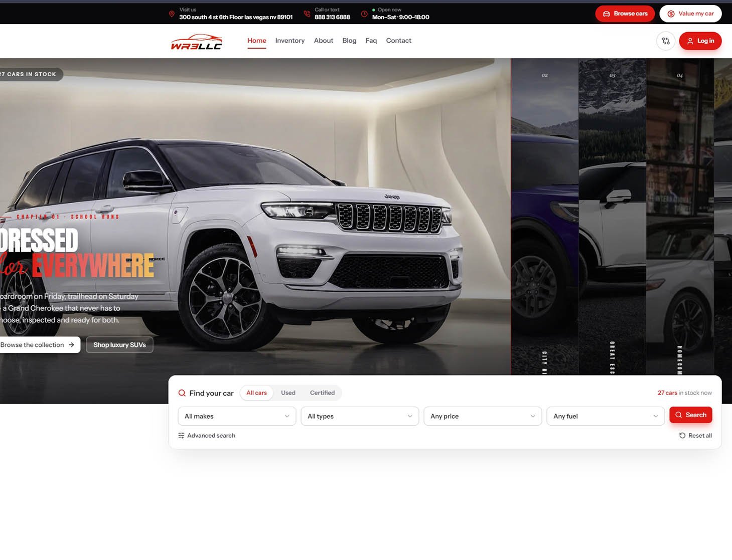Start the car Search button
This screenshot has width=732, height=560.
click(x=691, y=415)
